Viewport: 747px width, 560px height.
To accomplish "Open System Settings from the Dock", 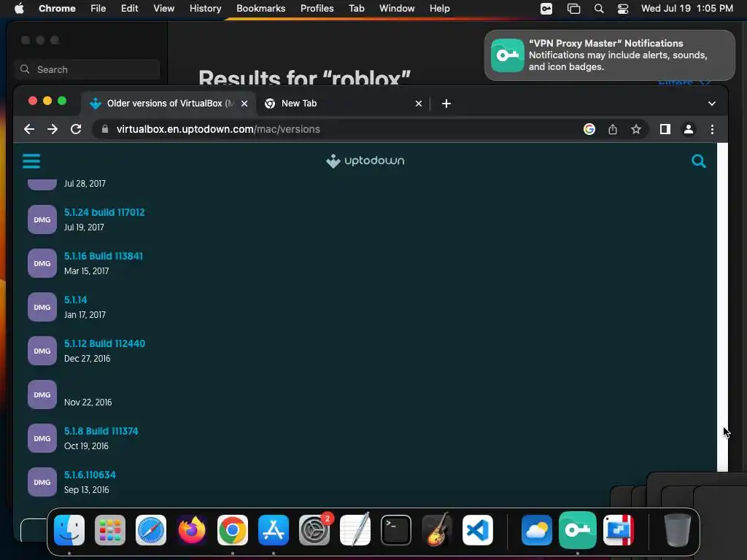I will (x=314, y=530).
